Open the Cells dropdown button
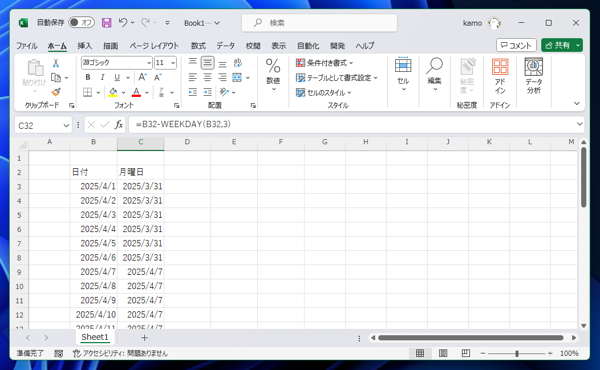 [403, 75]
